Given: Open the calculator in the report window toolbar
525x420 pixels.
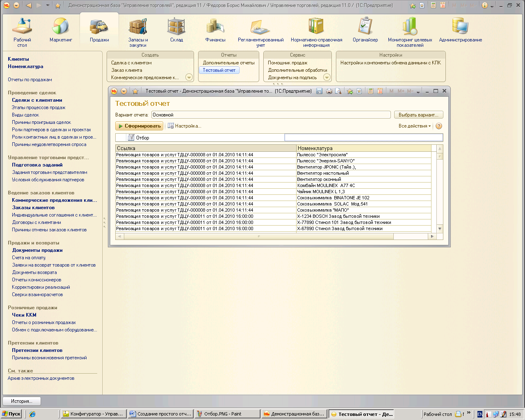Looking at the screenshot, I should tap(370, 91).
